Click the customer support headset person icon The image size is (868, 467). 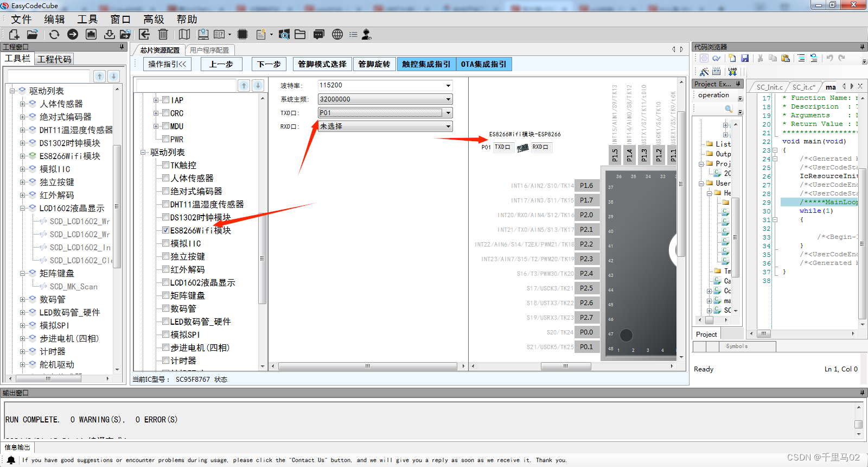[367, 34]
